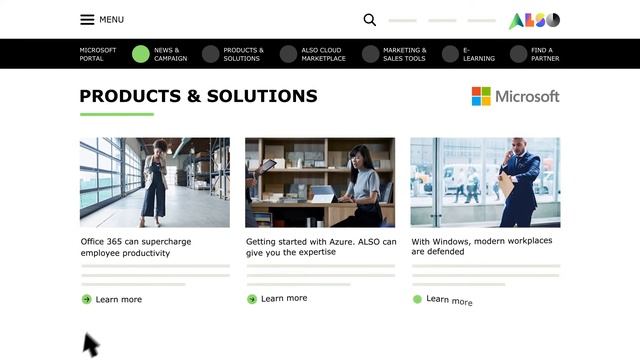Open Windows businessman on phone thumbnail
Image resolution: width=640 pixels, height=360 pixels.
point(485,182)
